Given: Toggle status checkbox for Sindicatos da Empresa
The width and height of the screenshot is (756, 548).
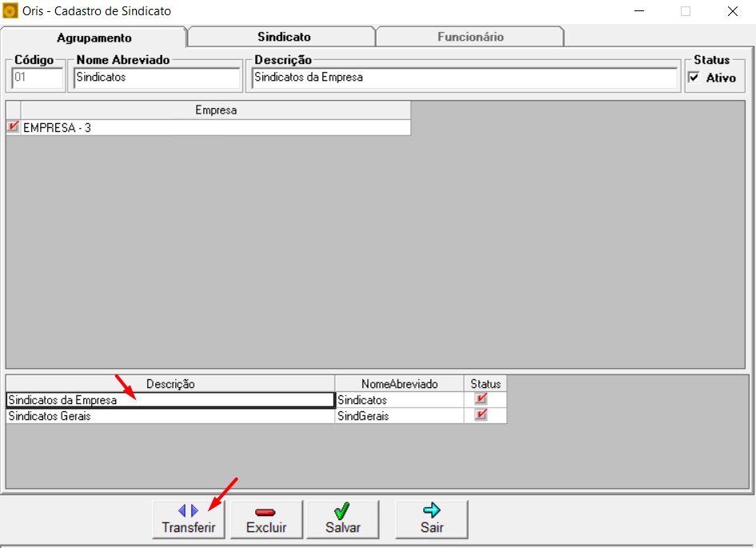Looking at the screenshot, I should click(x=481, y=399).
